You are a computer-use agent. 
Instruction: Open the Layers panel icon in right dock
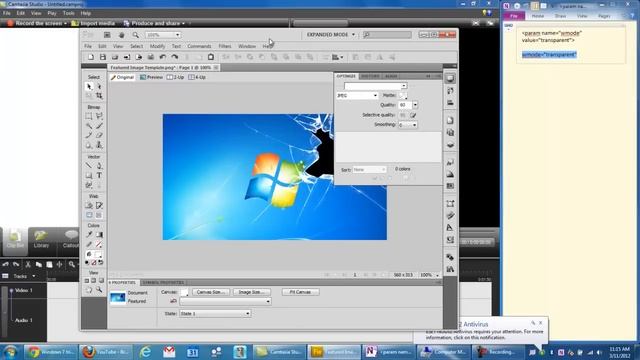tap(450, 145)
